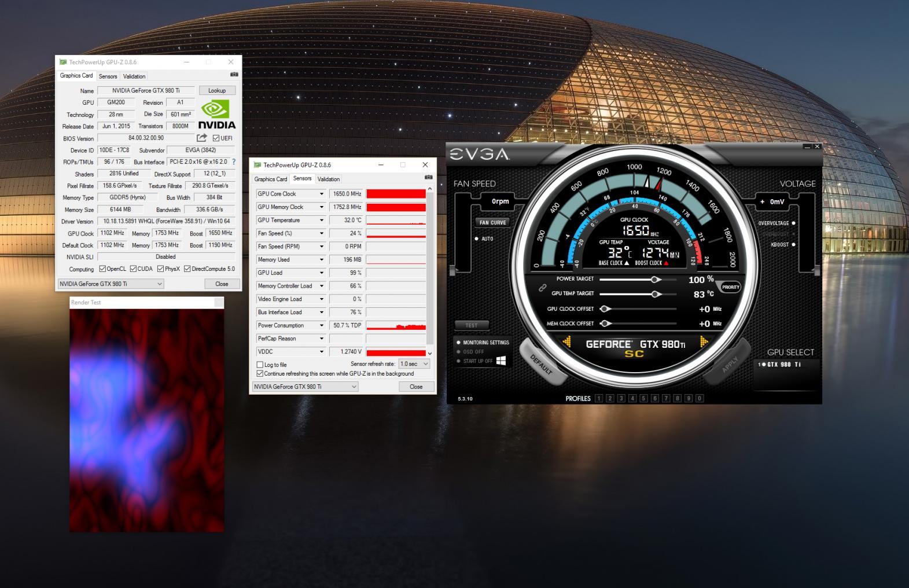
Task: Click the left yellow arrow beside GeForce GTX 980Ti
Action: [566, 342]
